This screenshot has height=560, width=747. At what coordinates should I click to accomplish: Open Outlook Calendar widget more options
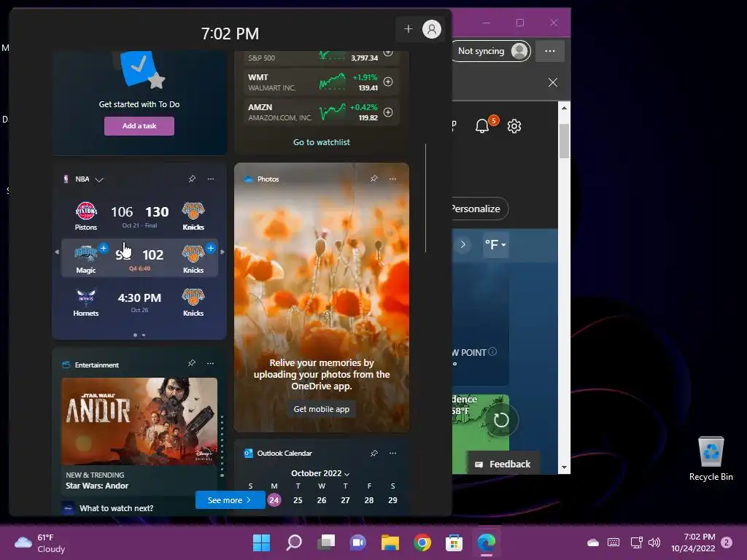(392, 453)
